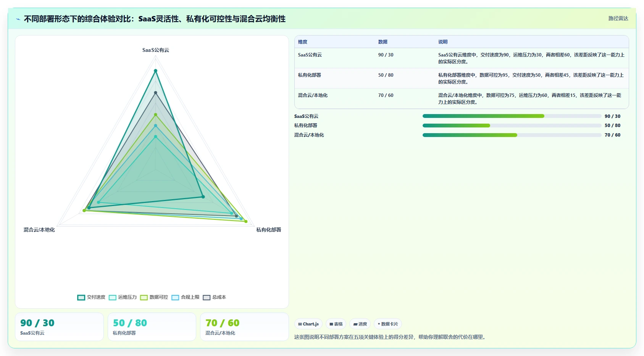Click the 50 / 80 value beside progress bar
The image size is (644, 356).
(612, 126)
